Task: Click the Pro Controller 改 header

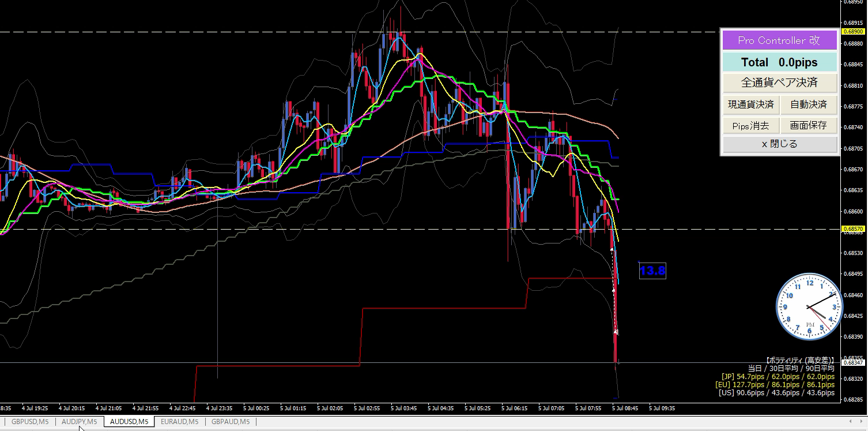Action: point(779,40)
